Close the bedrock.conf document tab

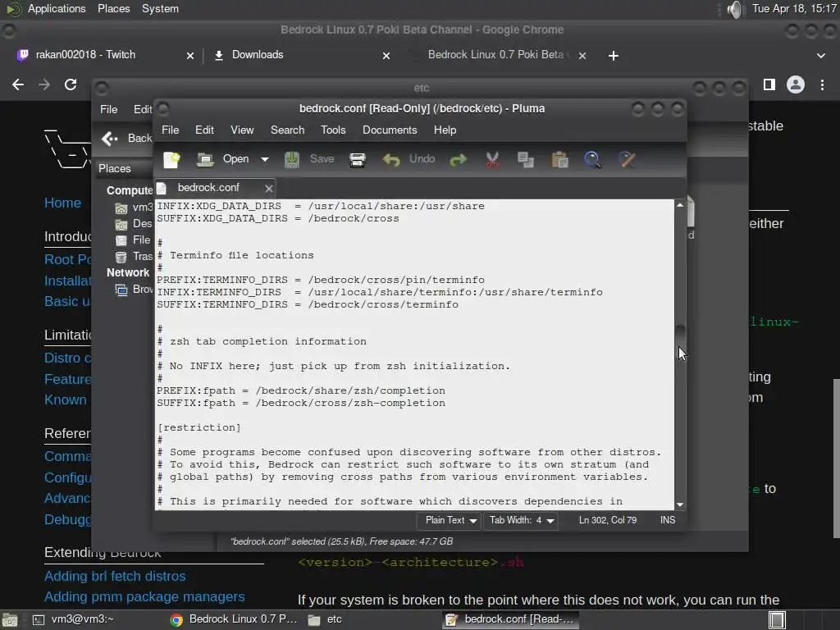(269, 188)
